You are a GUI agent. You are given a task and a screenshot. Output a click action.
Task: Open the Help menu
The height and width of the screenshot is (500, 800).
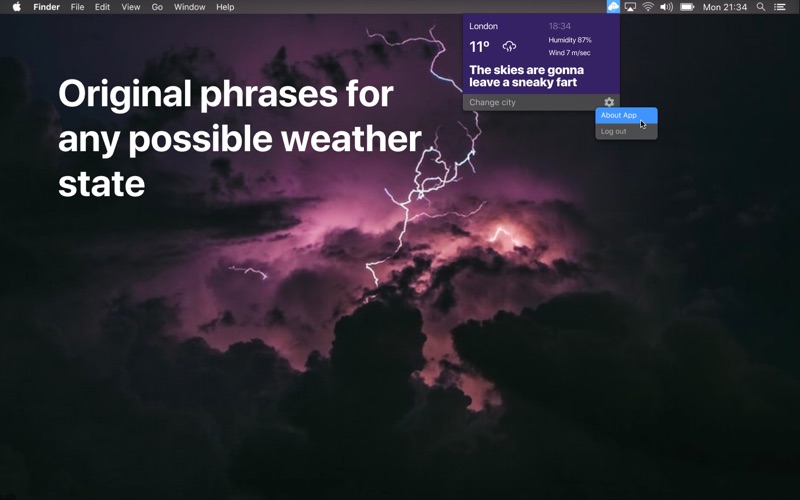click(225, 7)
